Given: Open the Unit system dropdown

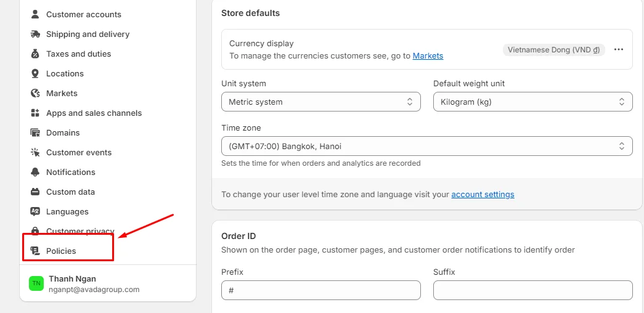Looking at the screenshot, I should click(320, 102).
